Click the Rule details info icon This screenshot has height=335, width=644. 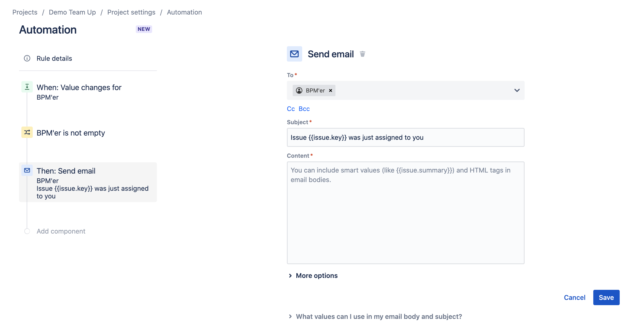pos(27,58)
